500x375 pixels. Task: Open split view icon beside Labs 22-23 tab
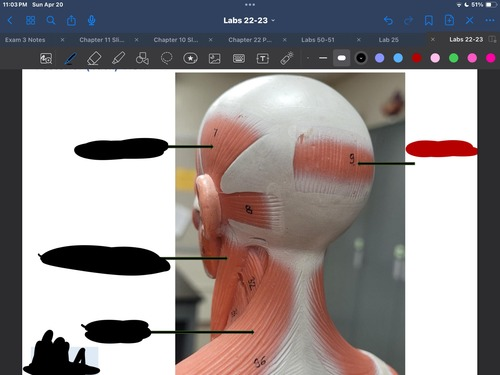pos(492,39)
